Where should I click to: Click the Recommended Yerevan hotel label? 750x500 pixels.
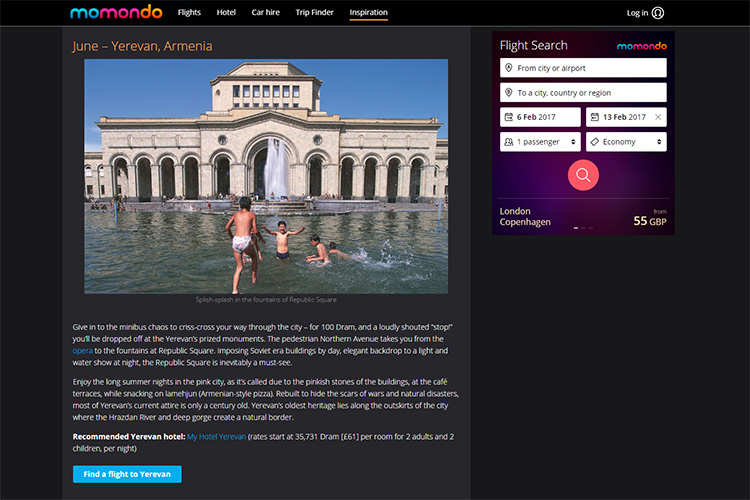click(129, 436)
